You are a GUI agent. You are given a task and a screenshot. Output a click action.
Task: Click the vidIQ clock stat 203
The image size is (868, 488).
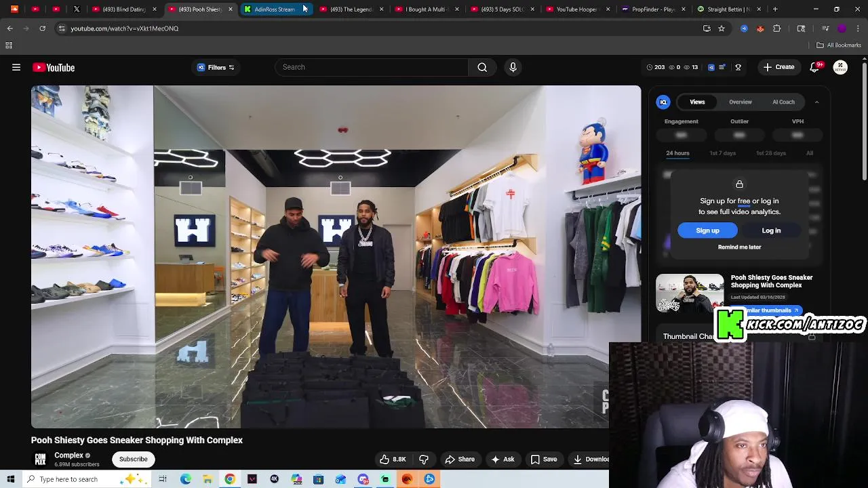[655, 67]
